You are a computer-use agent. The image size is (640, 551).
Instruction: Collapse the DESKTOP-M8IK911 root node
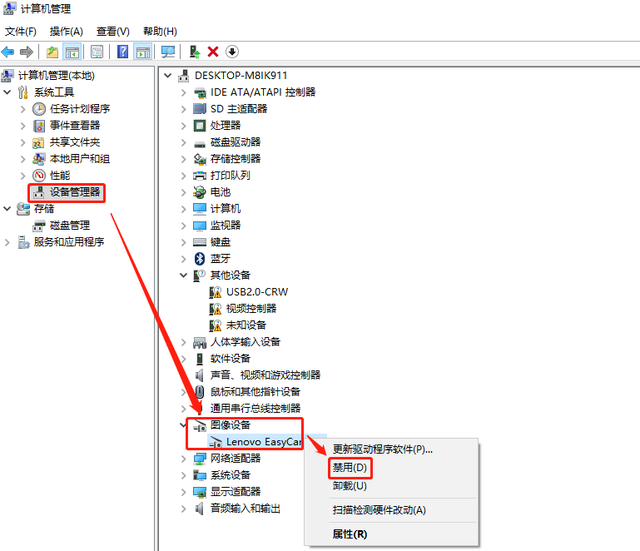tap(168, 76)
